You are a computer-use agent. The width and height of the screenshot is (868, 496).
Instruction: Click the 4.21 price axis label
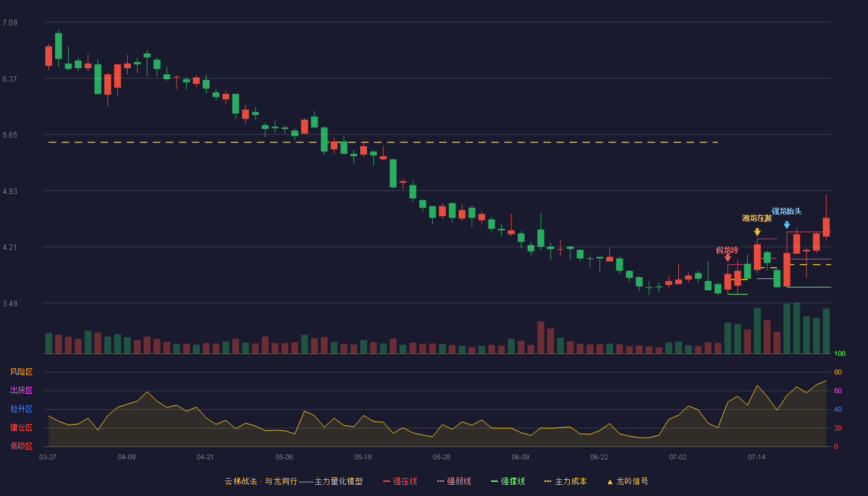pos(10,247)
